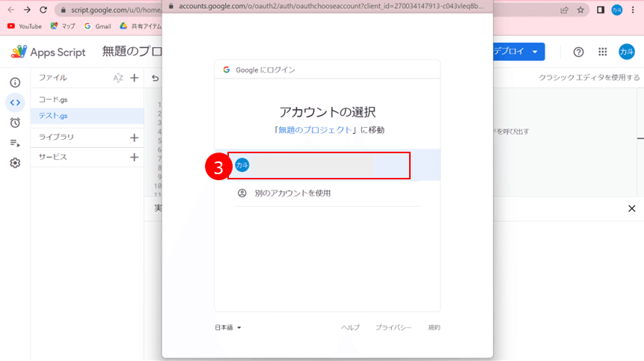Image resolution: width=644 pixels, height=361 pixels.
Task: Click the ライブラリ section label
Action: (56, 137)
